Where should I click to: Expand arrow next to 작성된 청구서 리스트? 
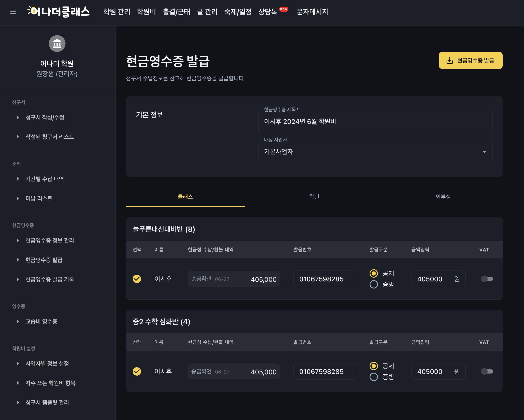[18, 137]
